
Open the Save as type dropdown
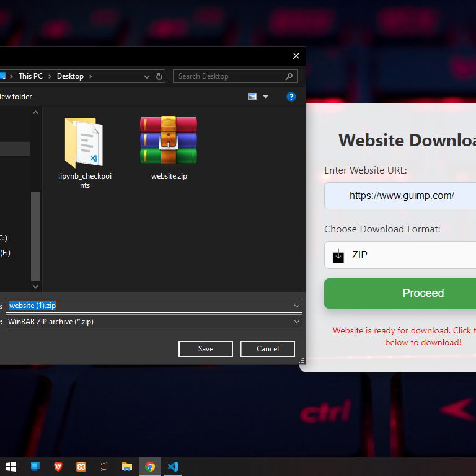[297, 322]
